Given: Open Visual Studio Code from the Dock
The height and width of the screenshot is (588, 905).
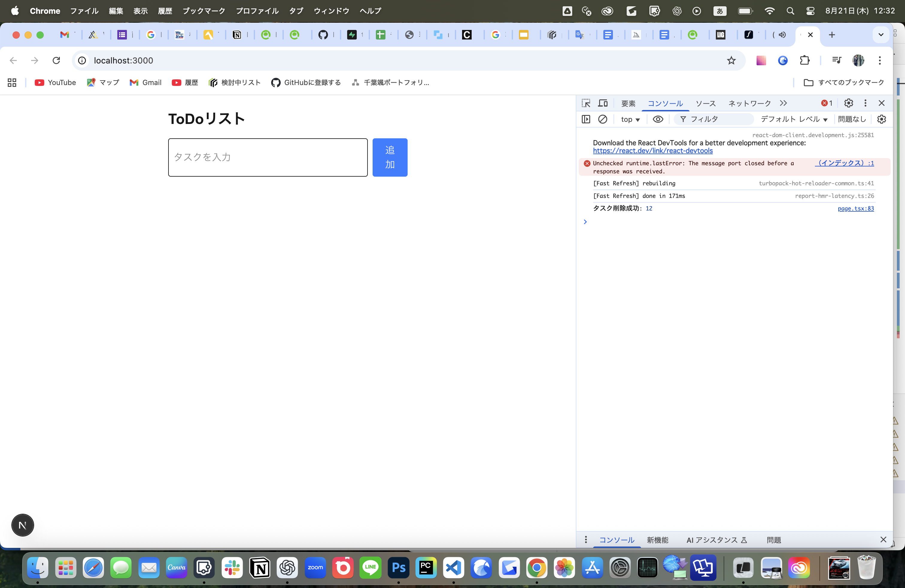Looking at the screenshot, I should (454, 568).
